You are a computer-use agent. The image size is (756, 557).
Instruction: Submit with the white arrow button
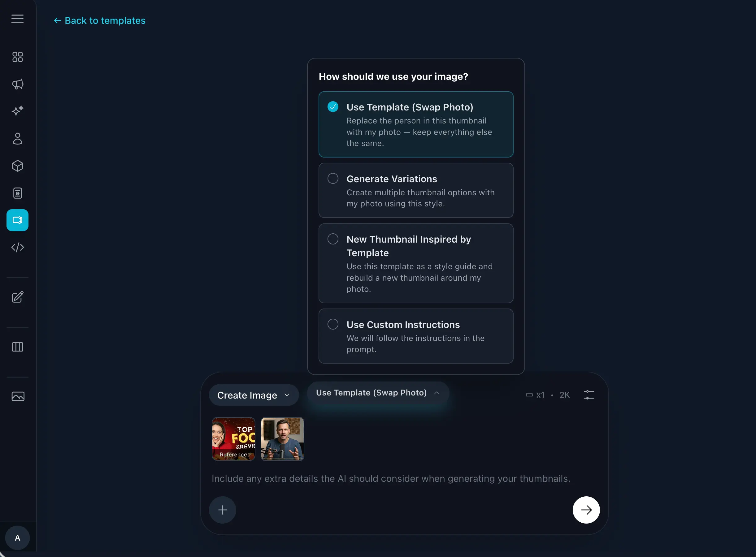[x=586, y=510]
